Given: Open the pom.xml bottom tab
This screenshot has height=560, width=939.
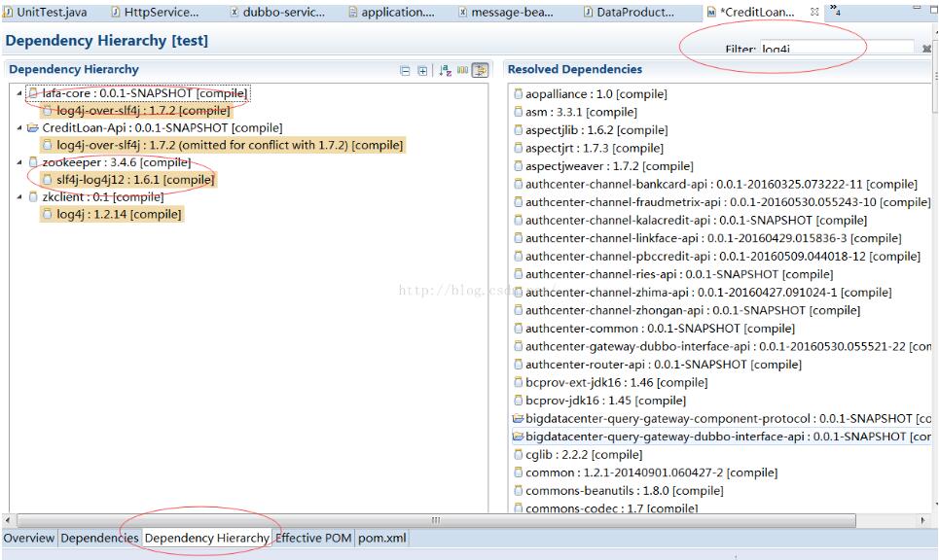Looking at the screenshot, I should [x=382, y=538].
